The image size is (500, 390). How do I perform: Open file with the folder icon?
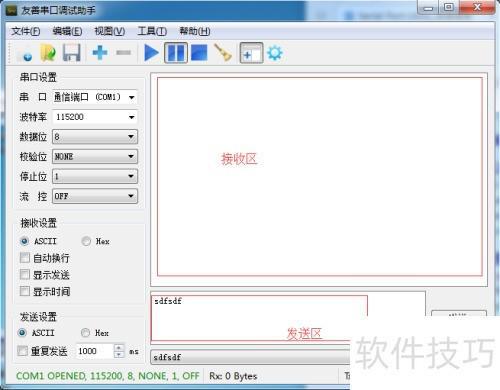[48, 53]
